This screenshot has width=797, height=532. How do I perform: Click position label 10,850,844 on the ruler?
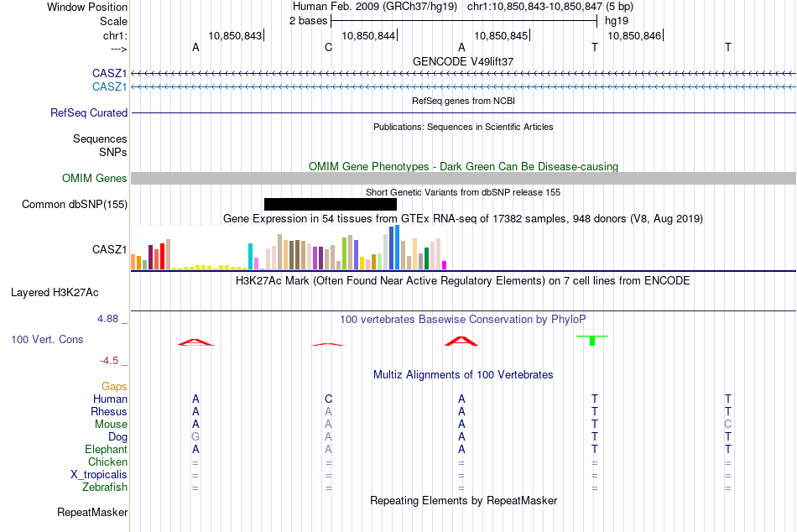(x=368, y=35)
